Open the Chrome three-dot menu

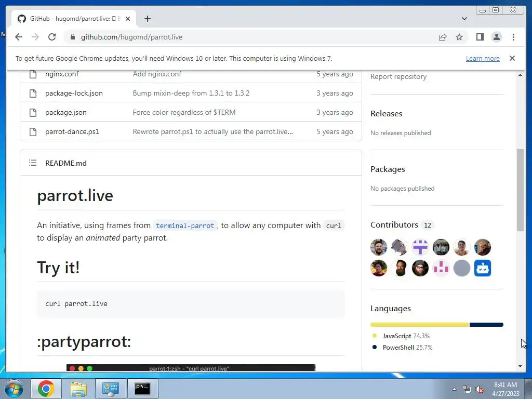tap(513, 37)
